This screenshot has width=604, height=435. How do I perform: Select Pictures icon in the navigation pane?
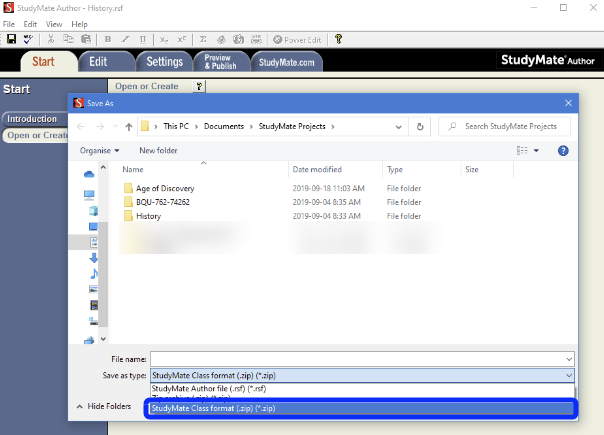pyautogui.click(x=93, y=289)
